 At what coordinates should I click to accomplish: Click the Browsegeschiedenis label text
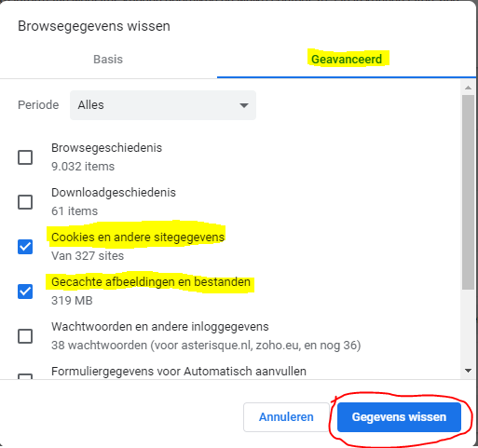(x=106, y=148)
